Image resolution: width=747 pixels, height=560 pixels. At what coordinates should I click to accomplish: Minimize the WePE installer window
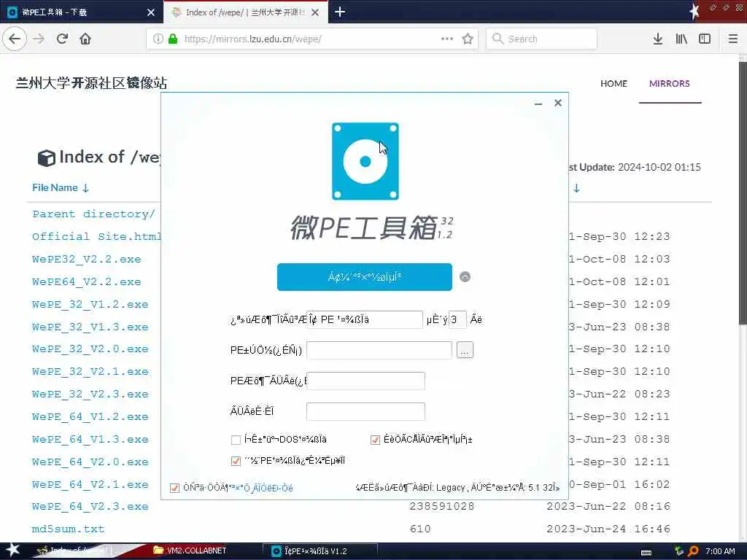(538, 103)
